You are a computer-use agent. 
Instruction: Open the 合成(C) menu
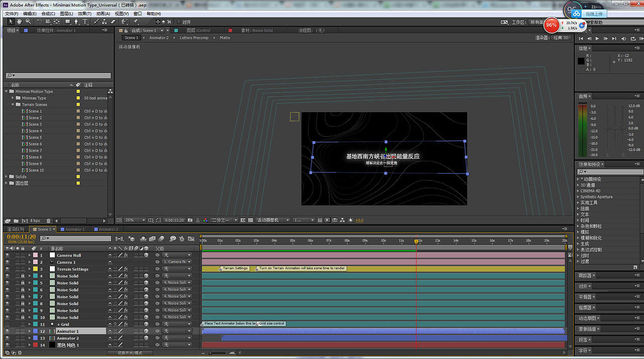[x=48, y=14]
